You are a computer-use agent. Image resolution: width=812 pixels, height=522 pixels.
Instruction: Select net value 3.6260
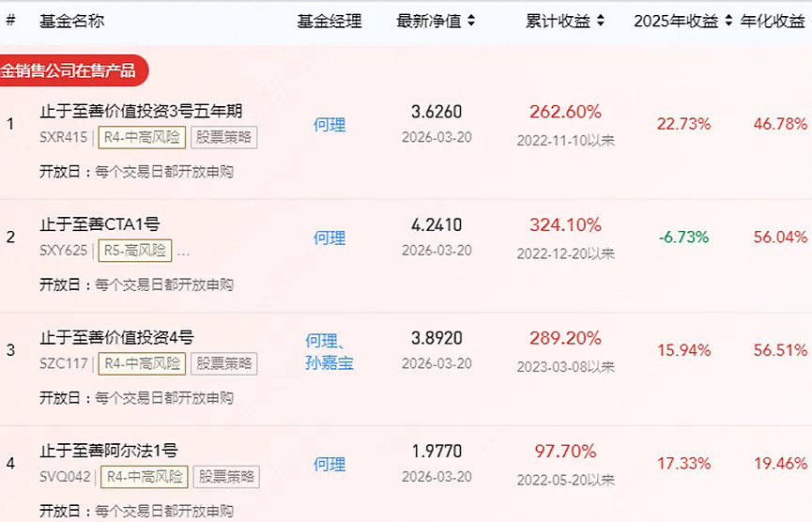[437, 112]
